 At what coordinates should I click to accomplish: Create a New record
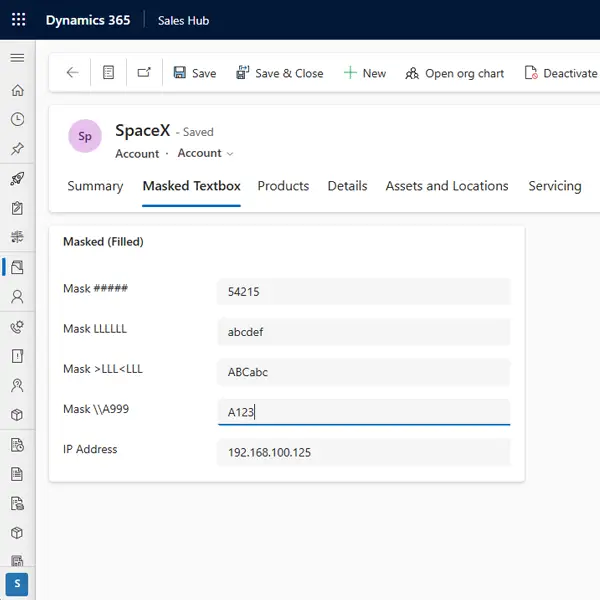[x=365, y=73]
